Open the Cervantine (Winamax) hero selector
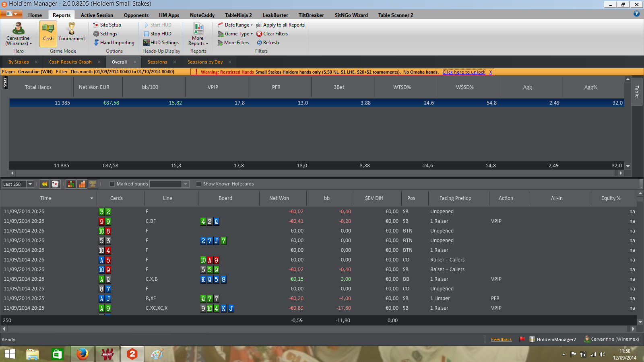The image size is (644, 362). click(x=18, y=34)
